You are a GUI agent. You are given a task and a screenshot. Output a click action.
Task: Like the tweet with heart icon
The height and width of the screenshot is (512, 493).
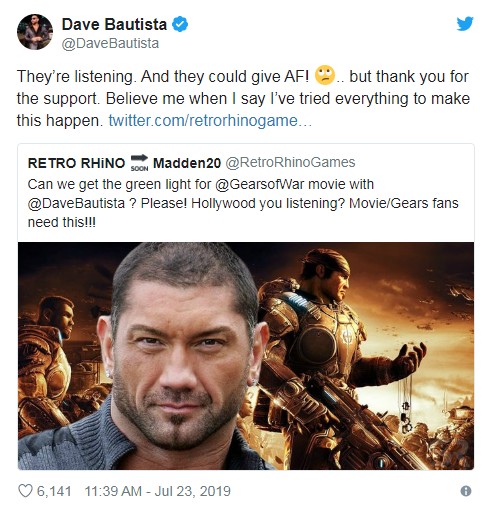pos(25,491)
